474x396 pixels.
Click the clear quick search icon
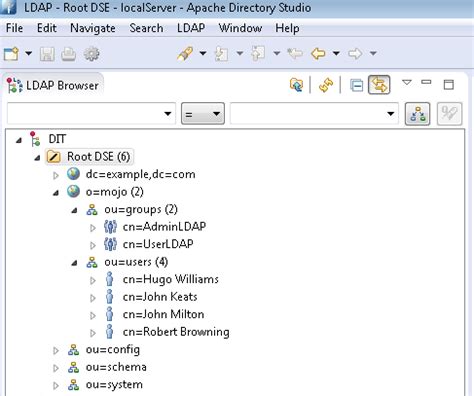[449, 114]
